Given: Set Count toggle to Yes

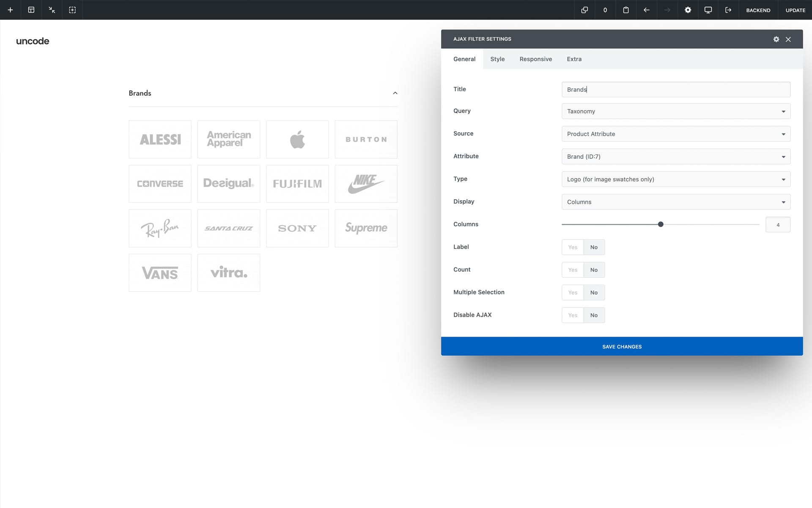Looking at the screenshot, I should point(573,270).
